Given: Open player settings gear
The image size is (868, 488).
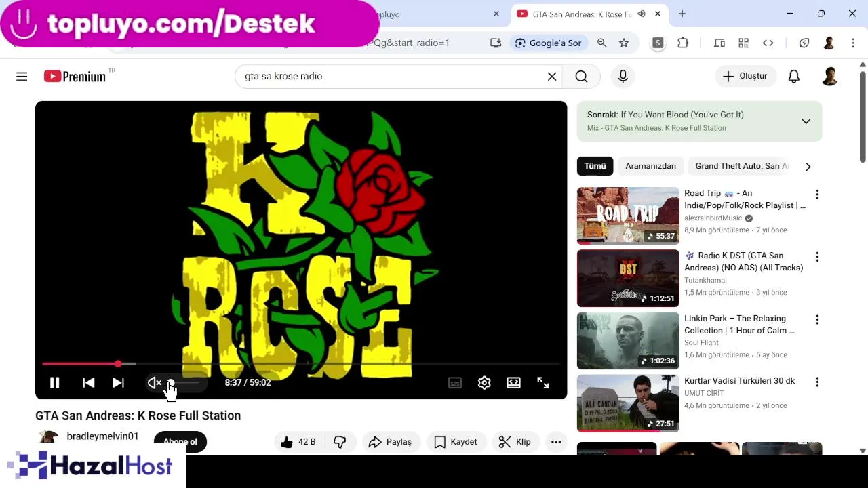Looking at the screenshot, I should pos(484,383).
